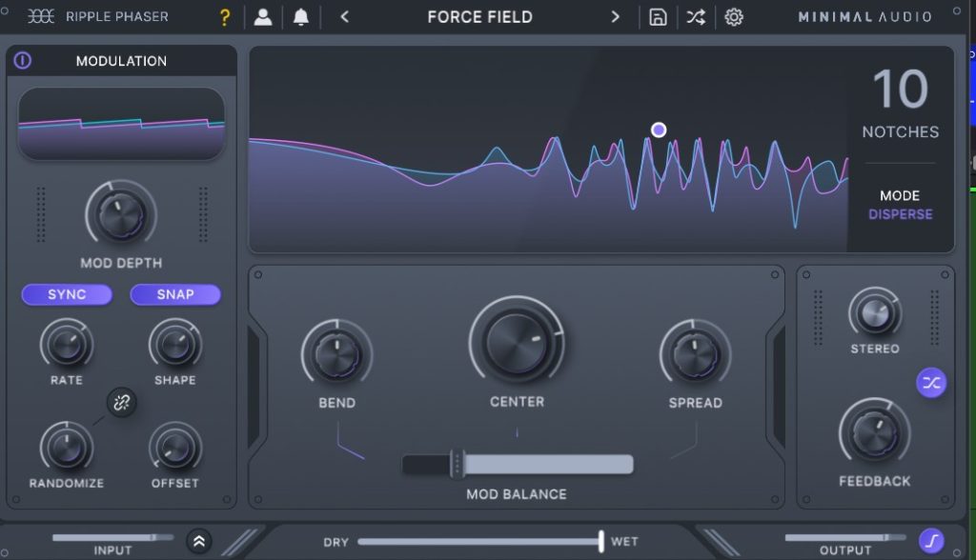
Task: Click the purple soft-clip button beside Output
Action: pos(931,541)
